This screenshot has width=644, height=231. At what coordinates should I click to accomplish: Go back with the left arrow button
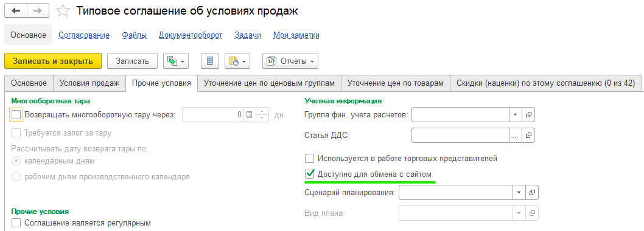(16, 11)
